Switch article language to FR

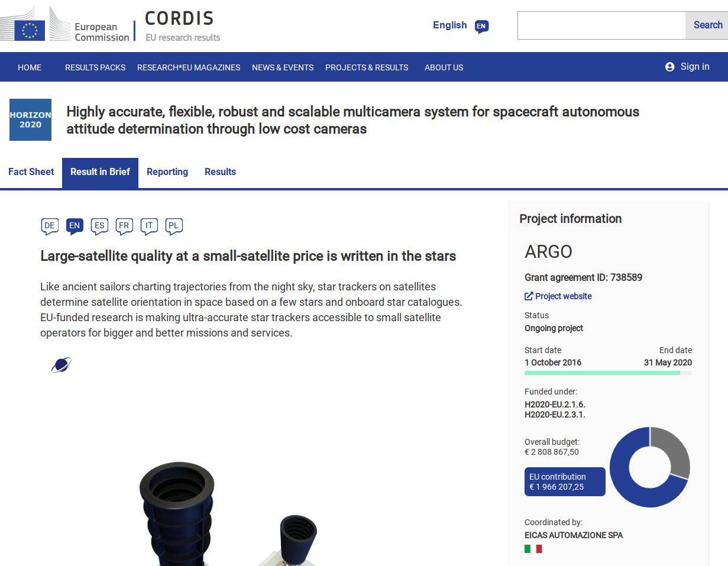pos(124,226)
